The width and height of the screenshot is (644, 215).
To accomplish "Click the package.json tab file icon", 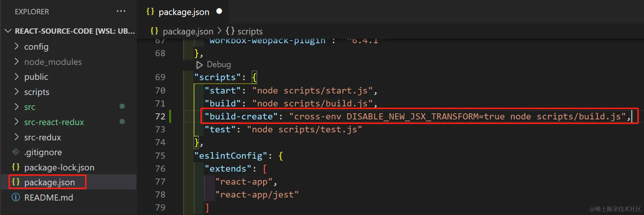I will pos(150,12).
